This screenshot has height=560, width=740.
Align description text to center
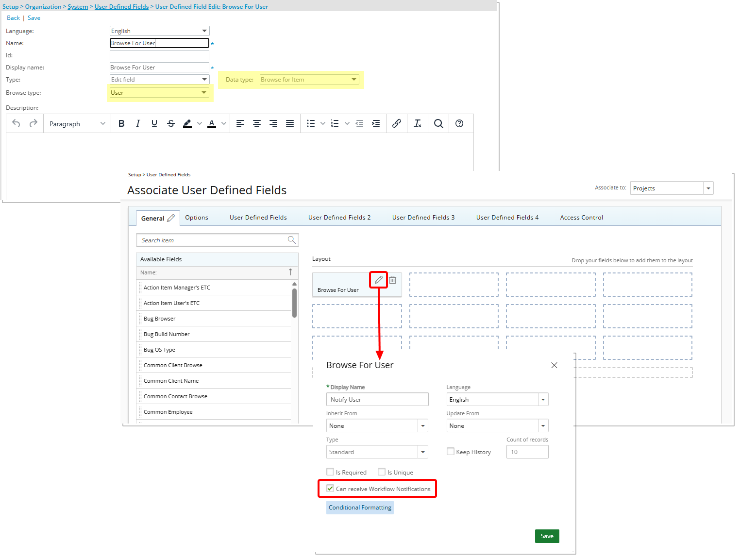(x=257, y=123)
